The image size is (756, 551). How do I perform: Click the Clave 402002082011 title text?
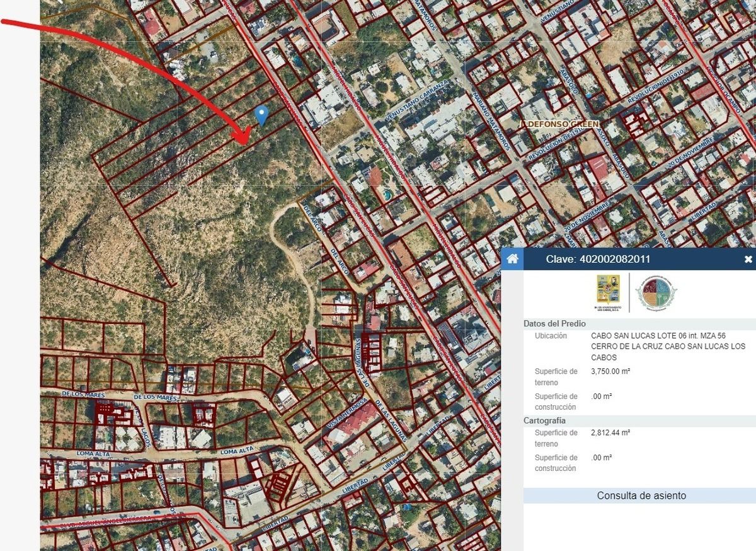click(x=598, y=259)
